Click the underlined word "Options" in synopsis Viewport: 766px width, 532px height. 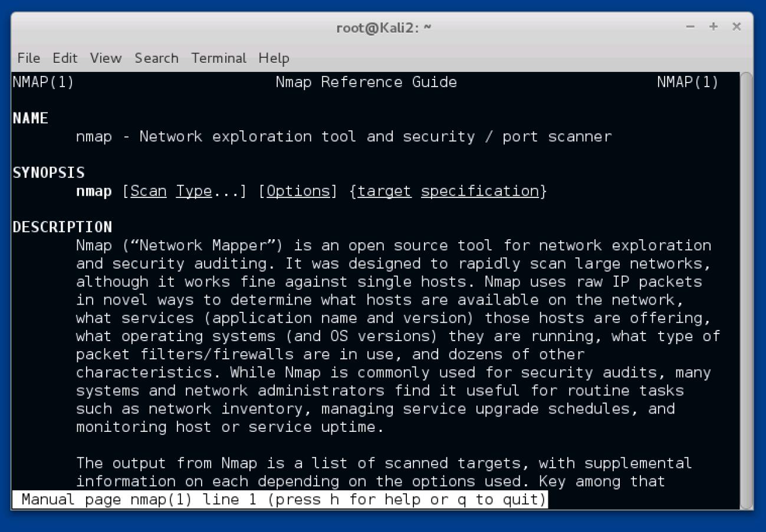[298, 191]
